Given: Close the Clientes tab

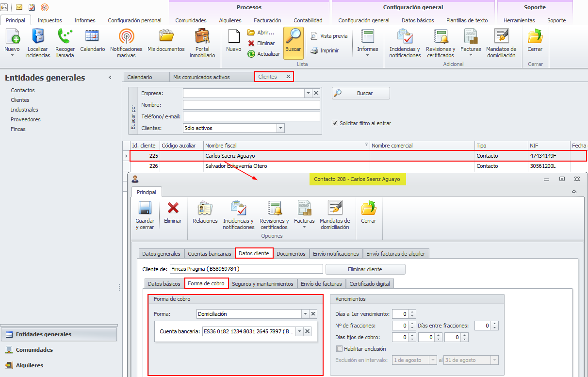Looking at the screenshot, I should point(288,77).
